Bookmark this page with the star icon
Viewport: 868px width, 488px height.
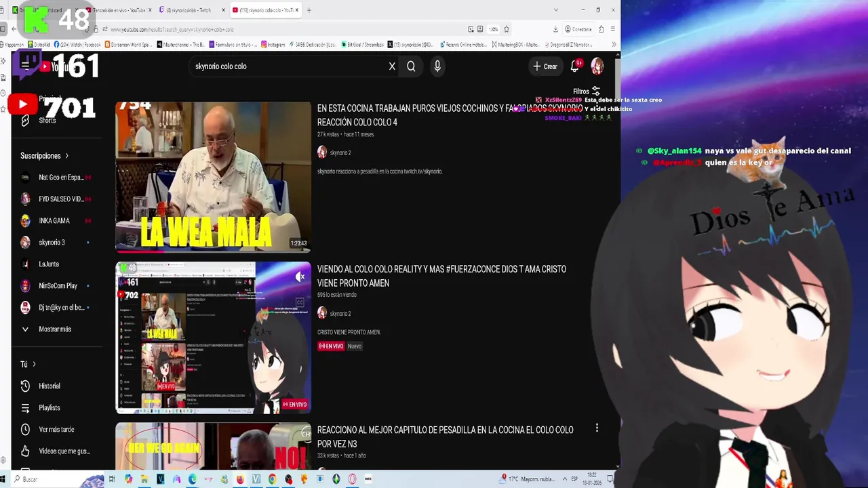pyautogui.click(x=506, y=29)
